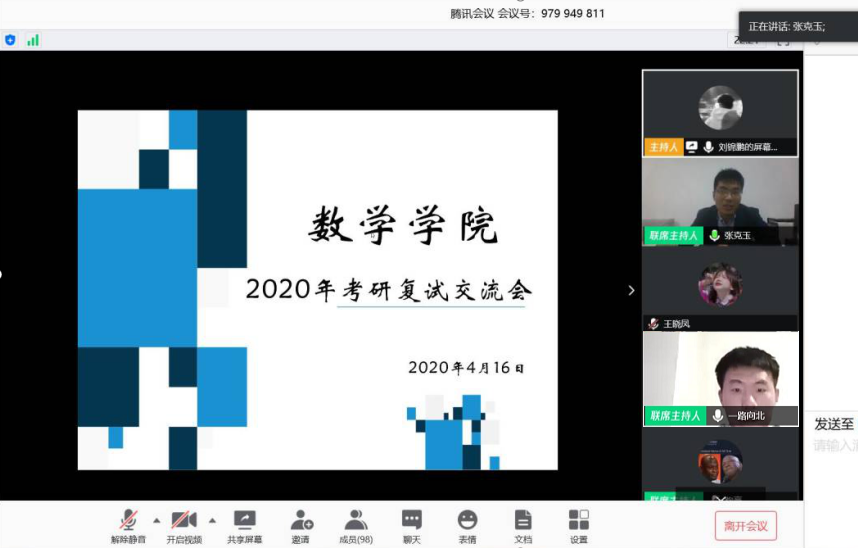Open the 表情 emoji reactions

pos(467,525)
